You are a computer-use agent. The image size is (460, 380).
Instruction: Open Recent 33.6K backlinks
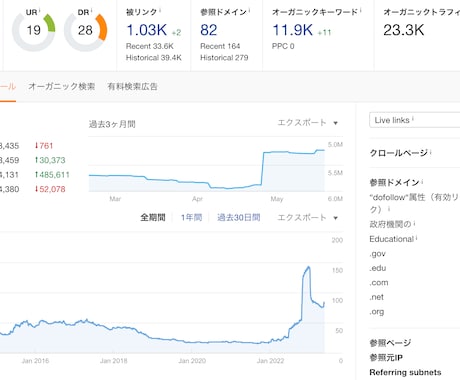click(x=150, y=46)
